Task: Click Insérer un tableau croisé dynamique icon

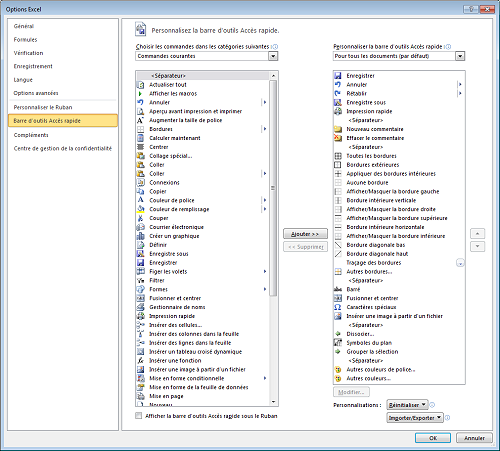Action: pos(141,352)
